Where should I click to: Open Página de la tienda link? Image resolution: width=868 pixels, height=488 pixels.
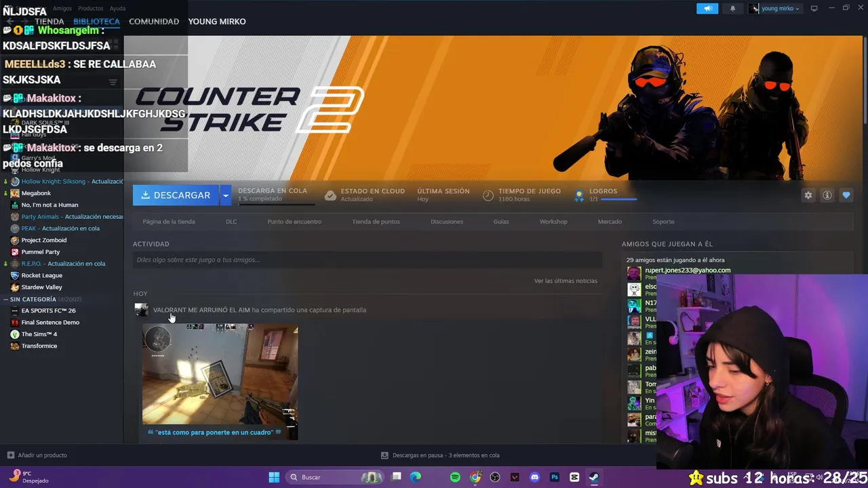pos(169,222)
